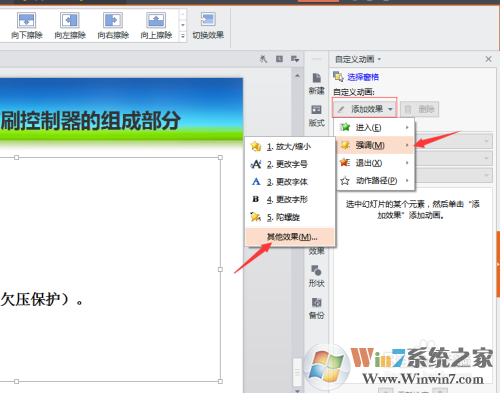The width and height of the screenshot is (500, 393).
Task: Apply the 向左擦除 wipe-left transition
Action: [70, 26]
